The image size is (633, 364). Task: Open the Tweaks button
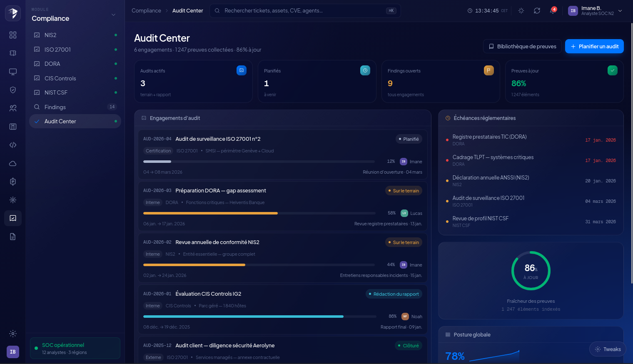608,349
